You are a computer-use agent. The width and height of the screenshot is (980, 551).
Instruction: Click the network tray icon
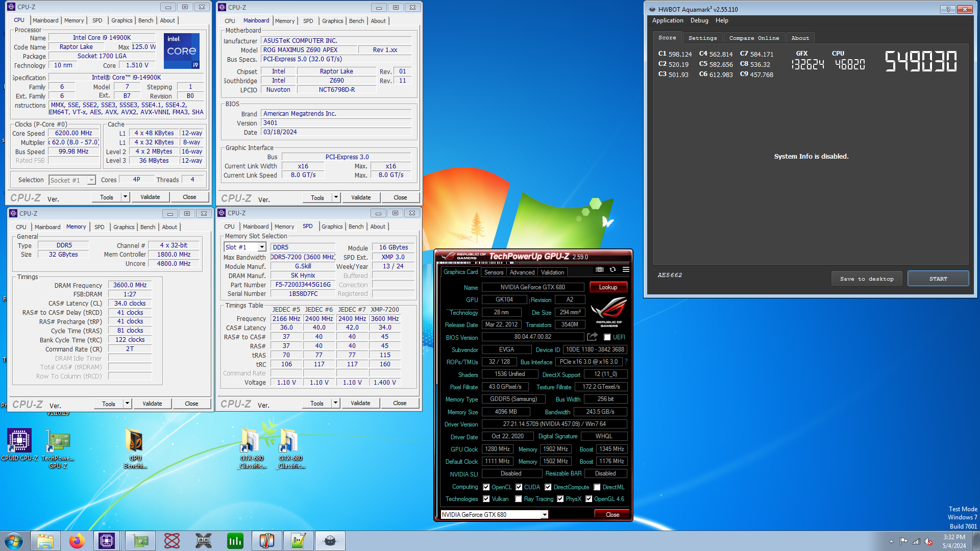pyautogui.click(x=916, y=541)
